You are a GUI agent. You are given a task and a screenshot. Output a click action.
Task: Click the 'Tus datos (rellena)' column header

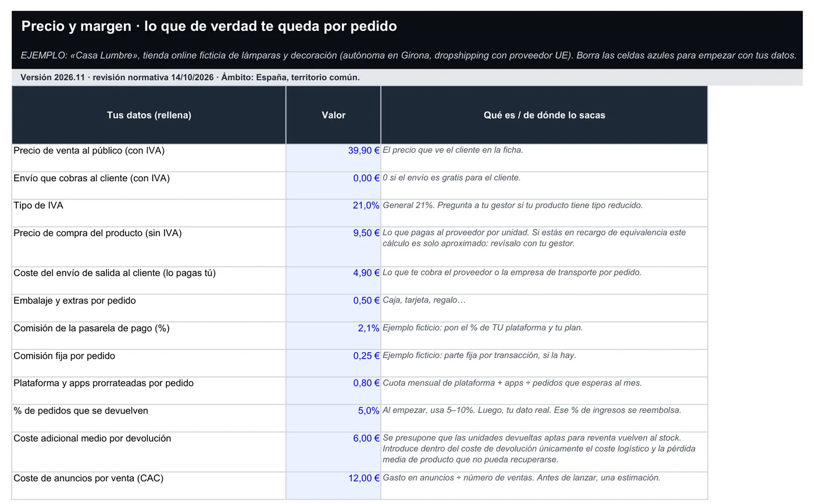click(149, 115)
